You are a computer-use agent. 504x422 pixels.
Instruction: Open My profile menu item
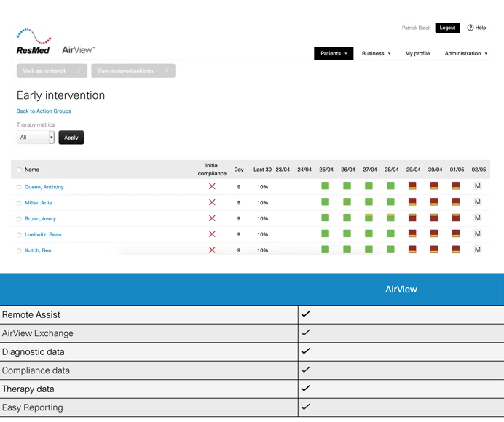coord(417,53)
